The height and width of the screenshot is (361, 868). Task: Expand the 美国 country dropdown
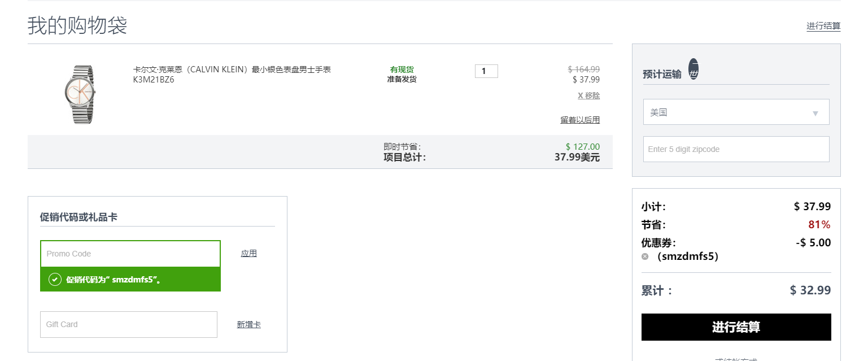point(736,112)
